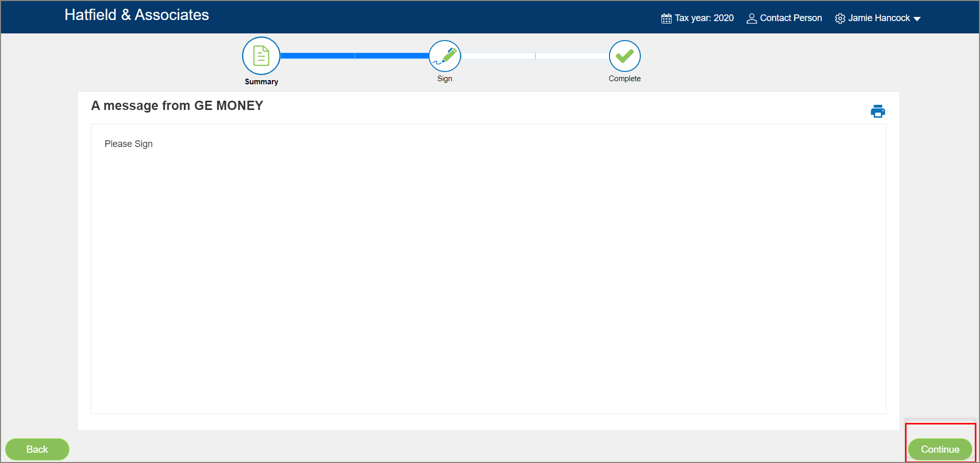The height and width of the screenshot is (463, 980).
Task: Click the printer icon
Action: (878, 111)
